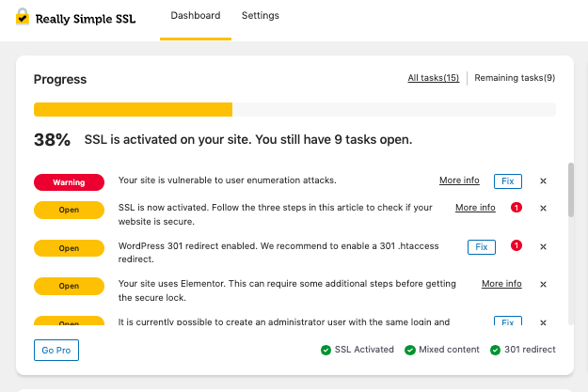This screenshot has height=392, width=588.
Task: Open More info for user enumeration warning
Action: [x=459, y=180]
